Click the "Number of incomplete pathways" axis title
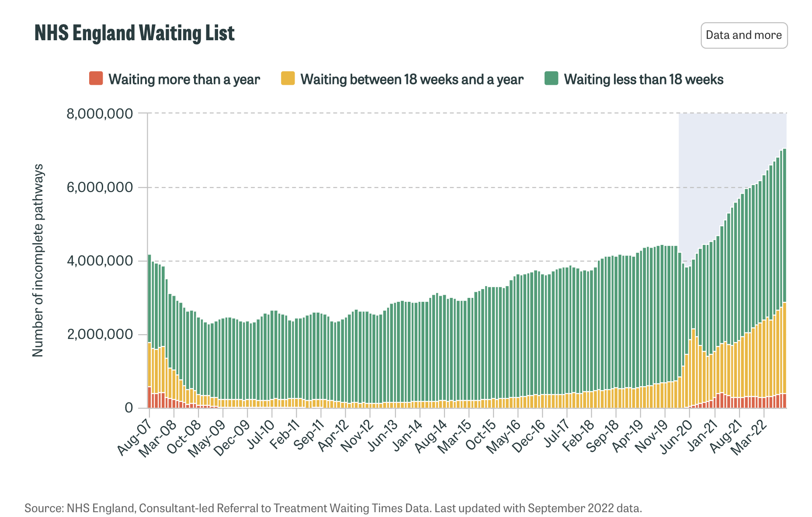812x517 pixels. (38, 260)
